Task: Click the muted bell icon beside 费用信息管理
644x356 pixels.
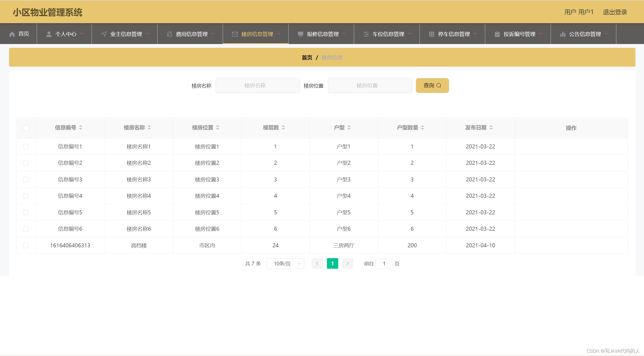Action: [x=169, y=34]
